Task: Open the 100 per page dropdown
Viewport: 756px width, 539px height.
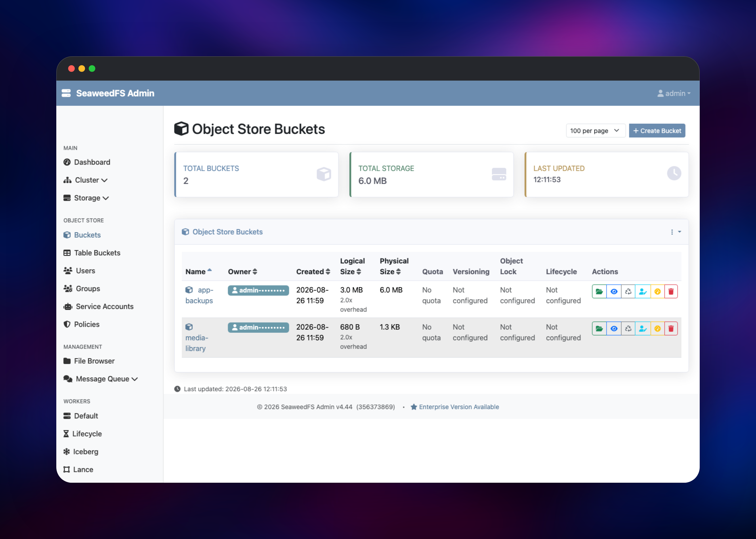Action: [595, 130]
